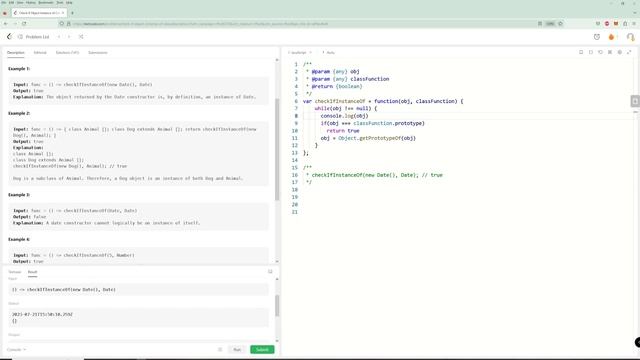Image resolution: width=640 pixels, height=360 pixels.
Task: Click the keyboard shortcuts icon in editor toolbar
Action: point(610,52)
